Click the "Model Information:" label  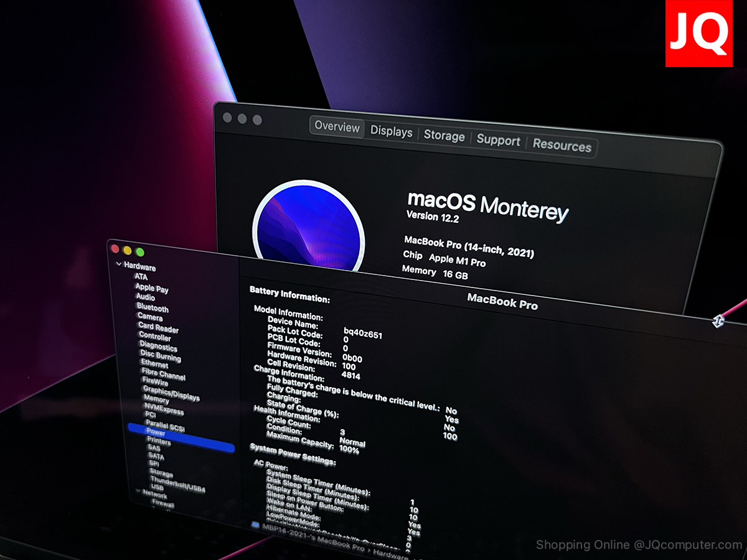[x=288, y=313]
